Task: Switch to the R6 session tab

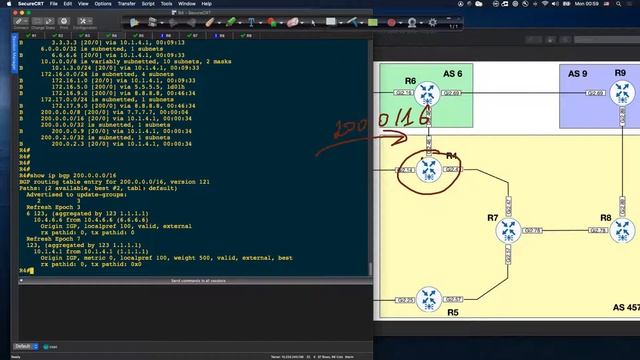Action: [165, 36]
